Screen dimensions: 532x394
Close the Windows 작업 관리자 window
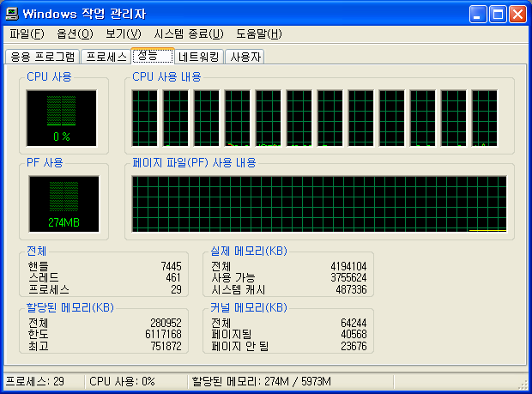click(x=517, y=15)
